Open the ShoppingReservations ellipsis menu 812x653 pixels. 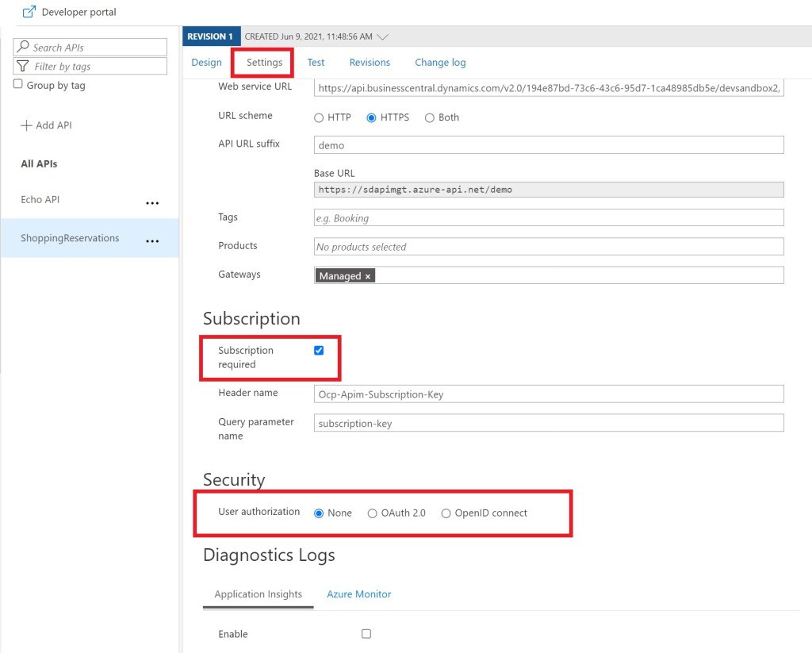(x=152, y=241)
